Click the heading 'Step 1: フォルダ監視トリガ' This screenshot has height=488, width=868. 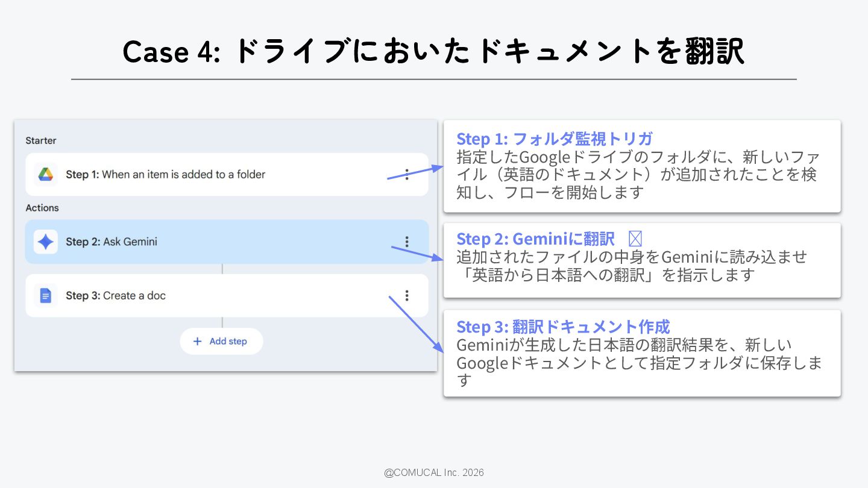click(x=555, y=139)
